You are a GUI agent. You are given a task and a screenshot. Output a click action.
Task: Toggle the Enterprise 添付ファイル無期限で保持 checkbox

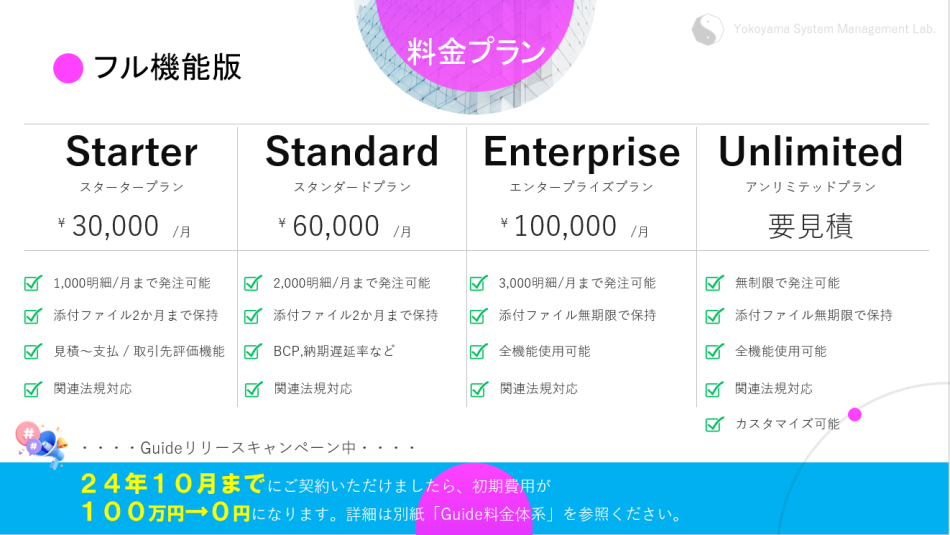tap(479, 316)
